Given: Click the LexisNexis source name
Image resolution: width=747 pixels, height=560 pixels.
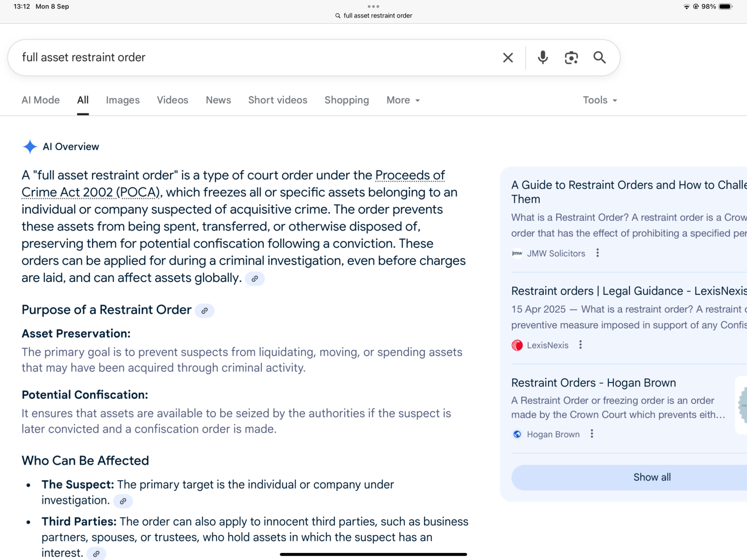Looking at the screenshot, I should (x=548, y=345).
